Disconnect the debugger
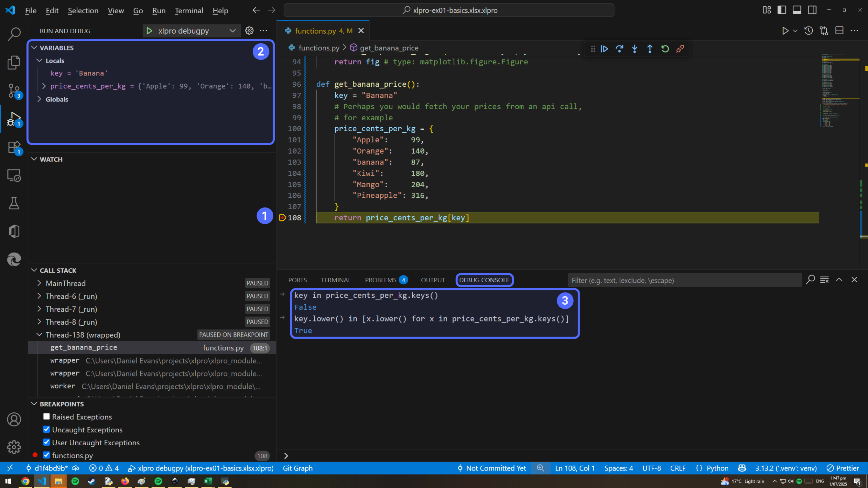 (680, 49)
